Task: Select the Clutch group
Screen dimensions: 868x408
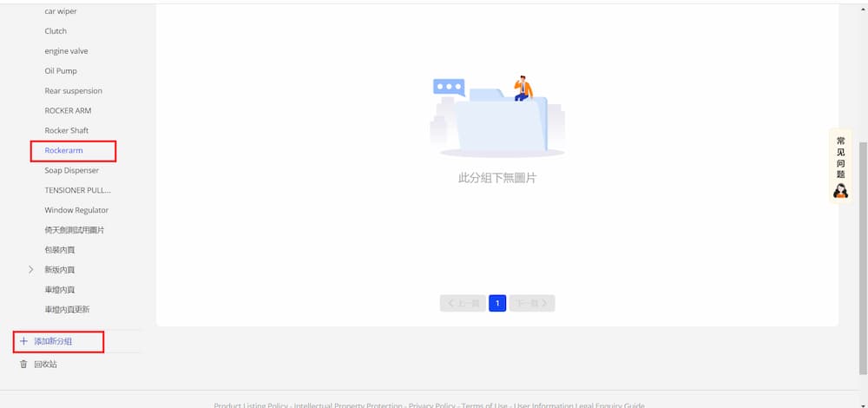Action: tap(56, 31)
